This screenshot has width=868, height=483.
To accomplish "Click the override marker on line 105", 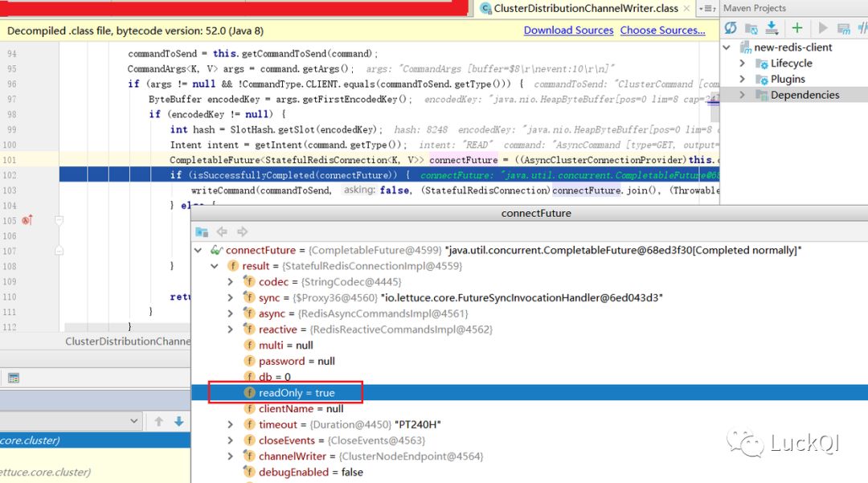I will (27, 220).
